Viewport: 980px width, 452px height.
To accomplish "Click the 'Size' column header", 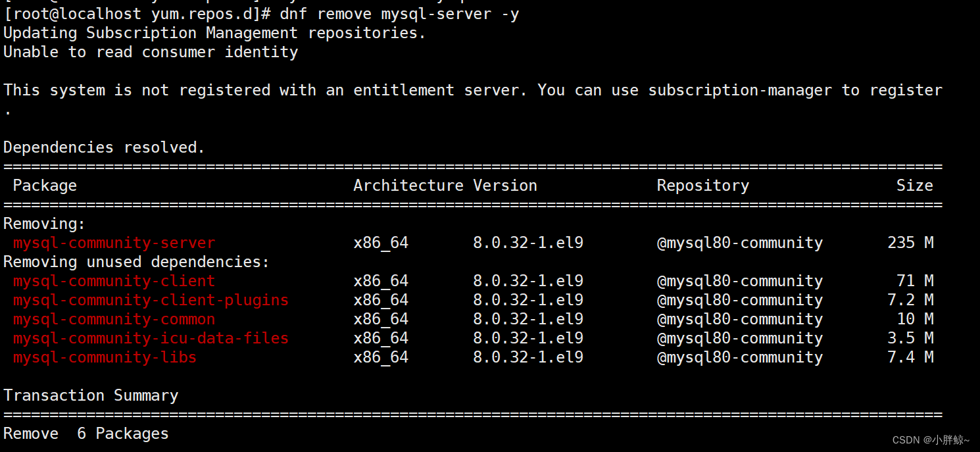I will [x=915, y=186].
